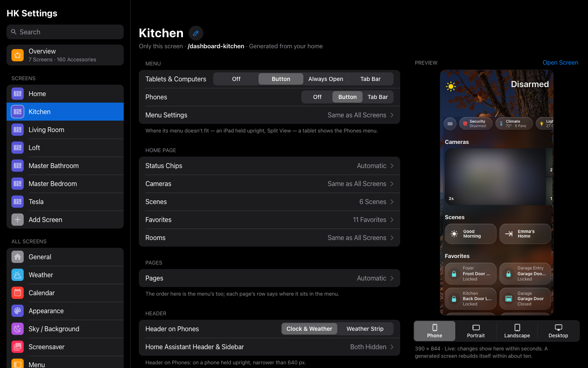
Task: Open Status Chips settings
Action: coord(269,166)
